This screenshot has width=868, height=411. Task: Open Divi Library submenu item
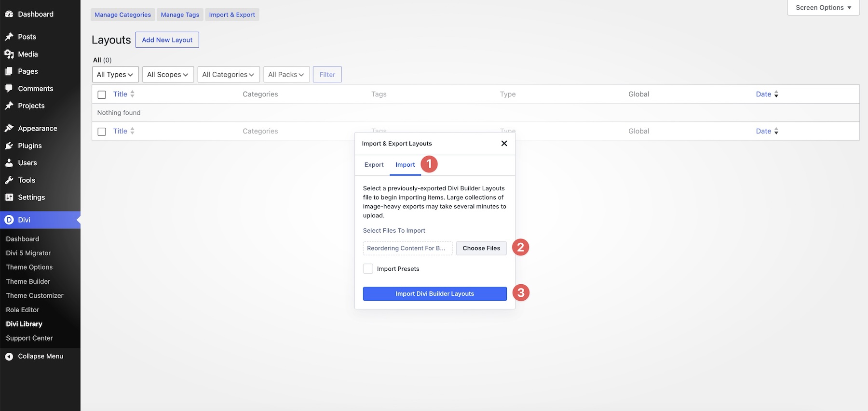24,324
